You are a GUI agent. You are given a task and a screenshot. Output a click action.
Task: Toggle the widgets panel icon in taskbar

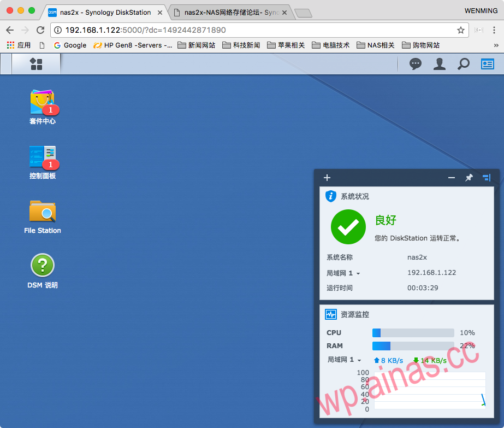click(487, 64)
